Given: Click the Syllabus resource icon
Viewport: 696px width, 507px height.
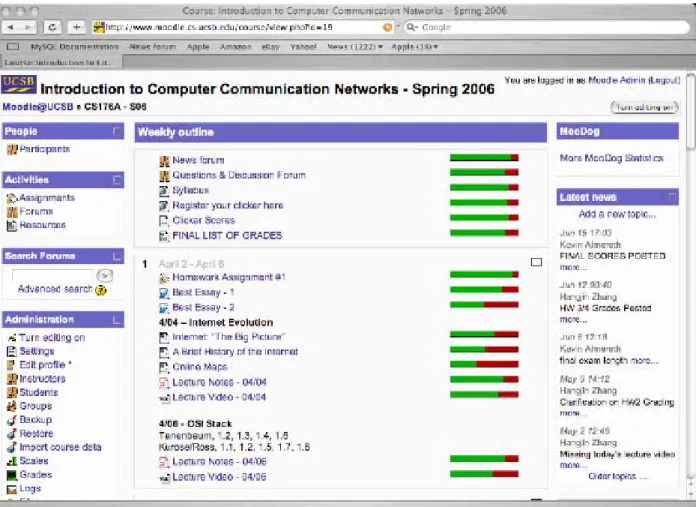Looking at the screenshot, I should [164, 191].
